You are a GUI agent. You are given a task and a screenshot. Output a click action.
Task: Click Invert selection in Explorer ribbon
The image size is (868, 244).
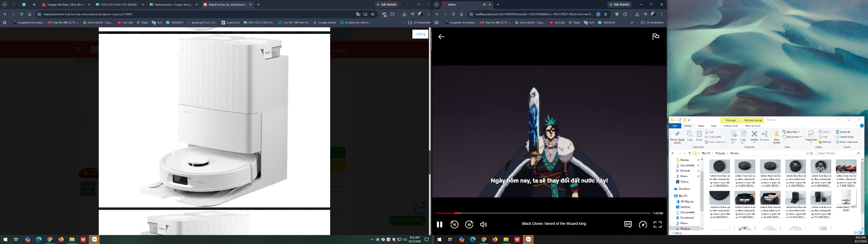(x=846, y=142)
